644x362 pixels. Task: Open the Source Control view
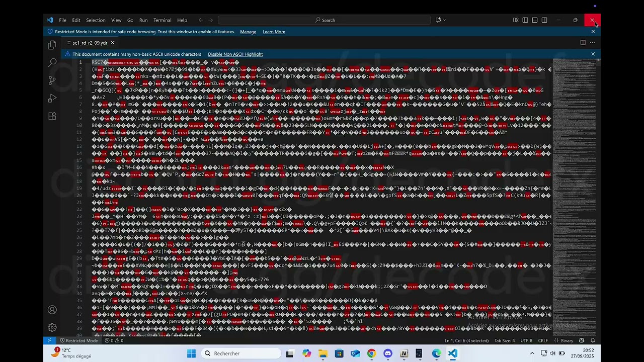(52, 80)
